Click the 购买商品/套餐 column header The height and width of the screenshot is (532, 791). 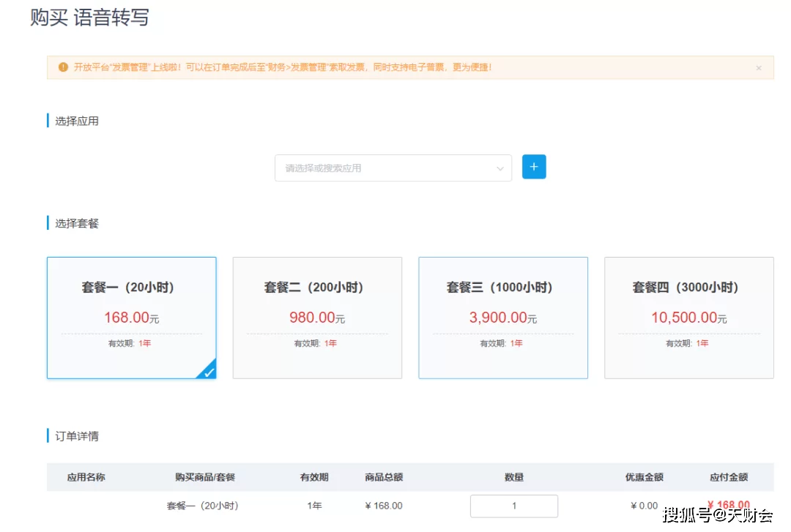205,477
